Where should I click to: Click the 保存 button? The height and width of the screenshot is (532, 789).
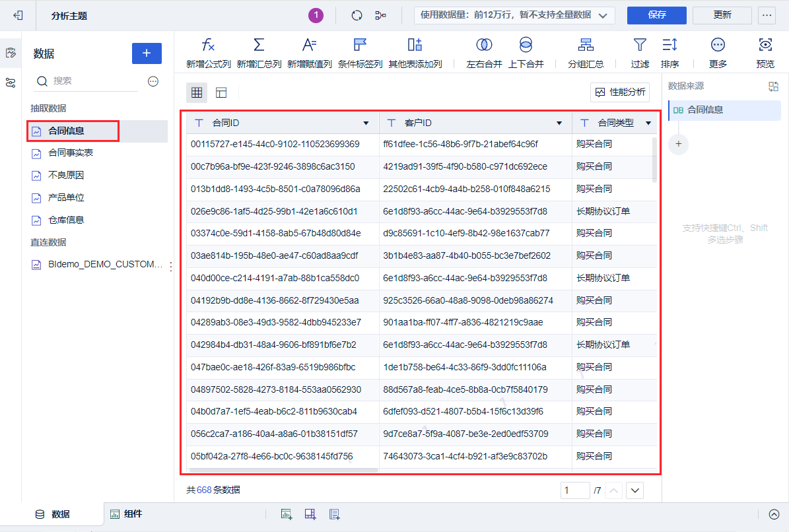point(657,15)
